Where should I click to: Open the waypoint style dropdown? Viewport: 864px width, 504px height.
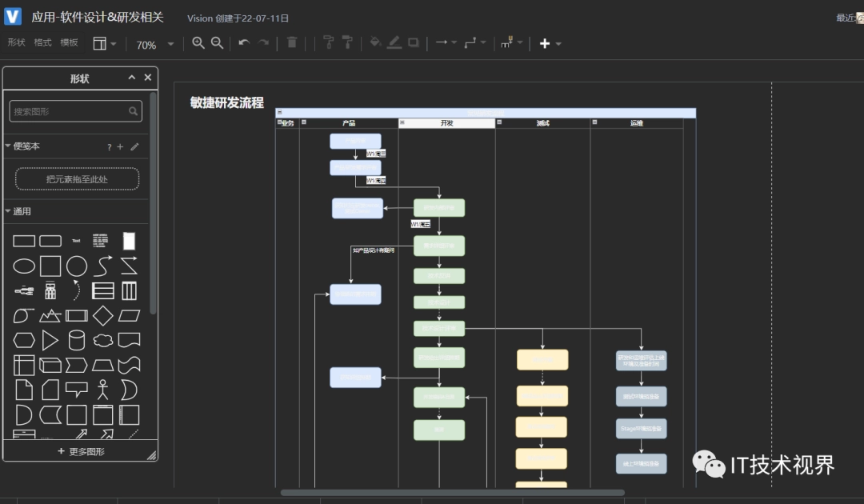(x=475, y=42)
